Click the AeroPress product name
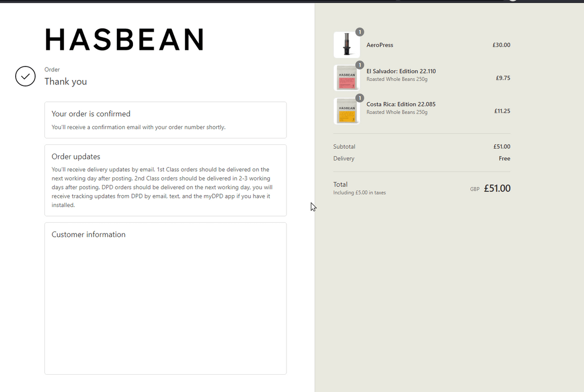The width and height of the screenshot is (584, 392). click(x=380, y=45)
